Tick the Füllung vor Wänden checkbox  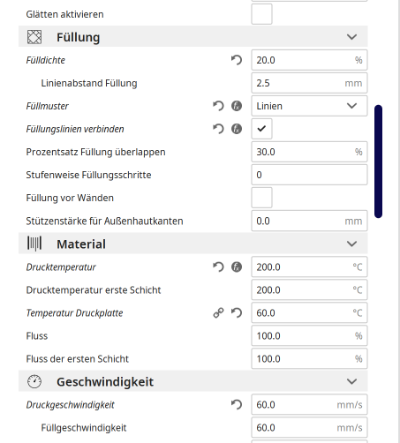pos(262,198)
